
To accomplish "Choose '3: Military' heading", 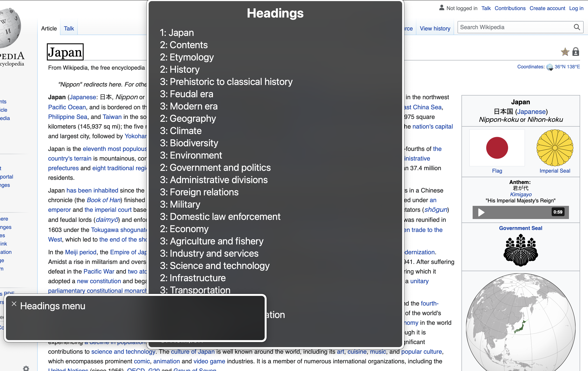I will 180,204.
